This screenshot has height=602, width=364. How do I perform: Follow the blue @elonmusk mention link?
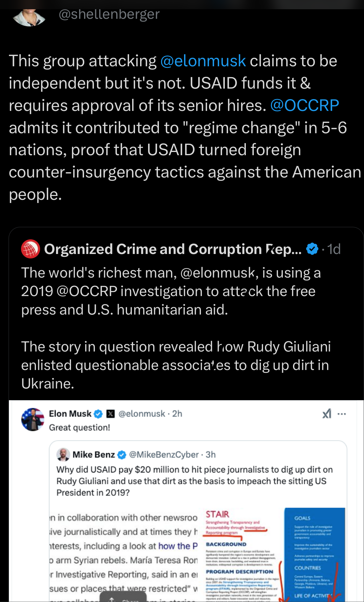tap(203, 61)
